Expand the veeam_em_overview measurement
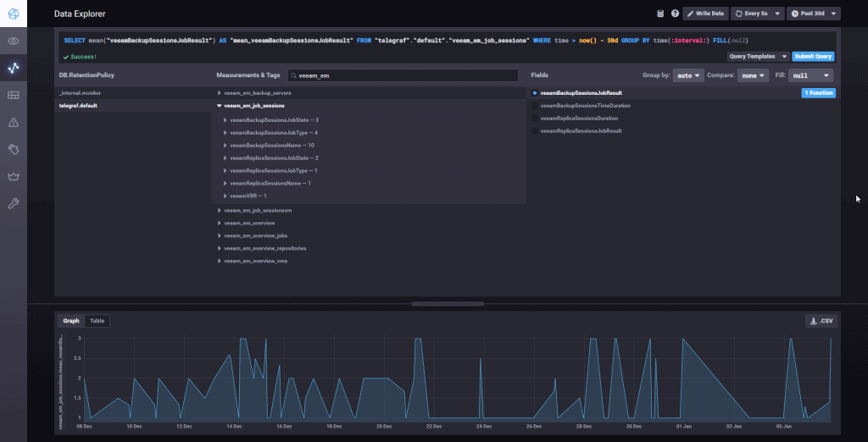868x442 pixels. [x=369, y=223]
